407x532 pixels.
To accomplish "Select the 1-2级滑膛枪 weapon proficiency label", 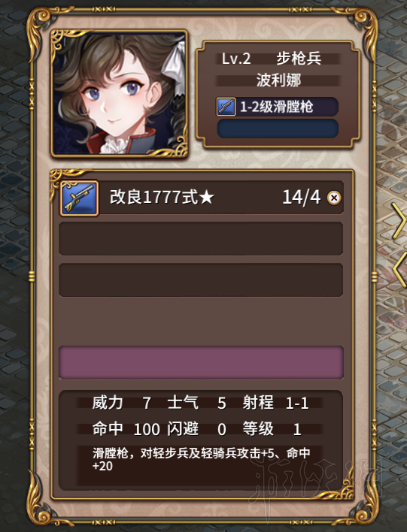I will [x=277, y=107].
